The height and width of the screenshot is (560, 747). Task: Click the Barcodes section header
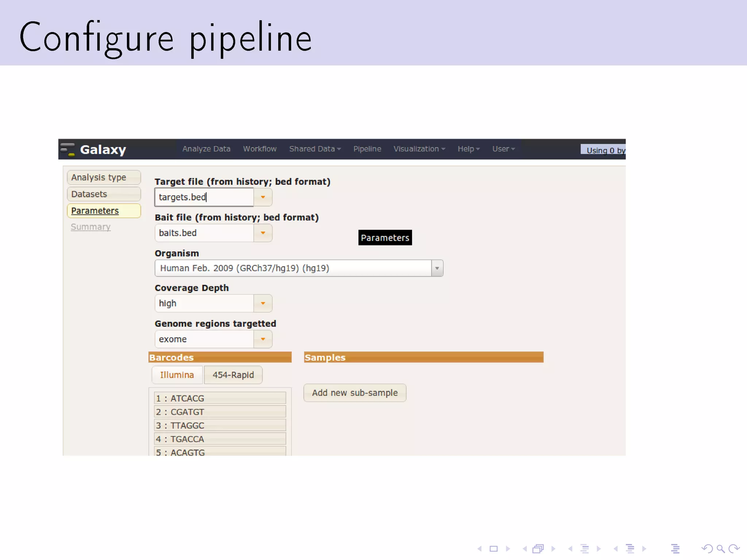tap(220, 357)
